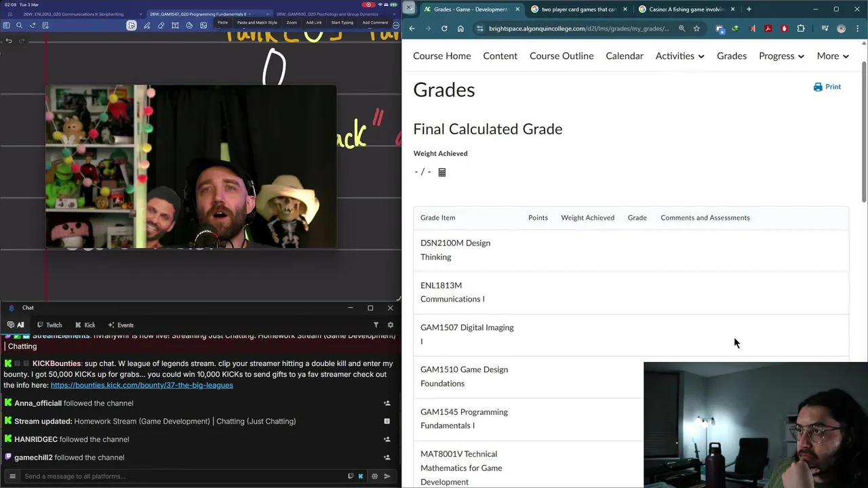Select the All chat tab
The image size is (868, 488).
pyautogui.click(x=16, y=325)
